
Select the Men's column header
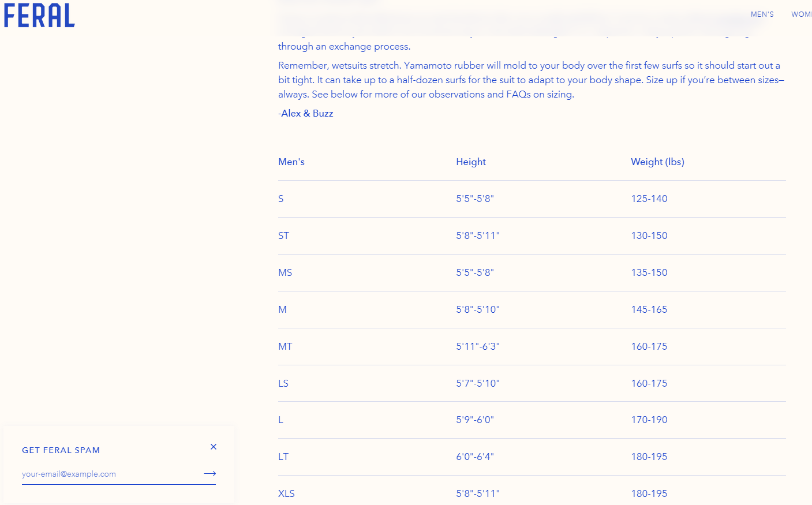pos(291,162)
